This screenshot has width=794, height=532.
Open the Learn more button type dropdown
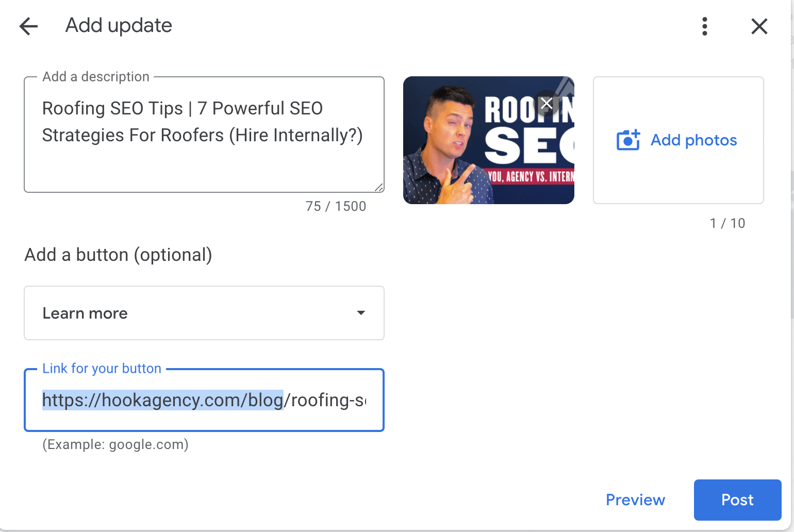pos(204,313)
